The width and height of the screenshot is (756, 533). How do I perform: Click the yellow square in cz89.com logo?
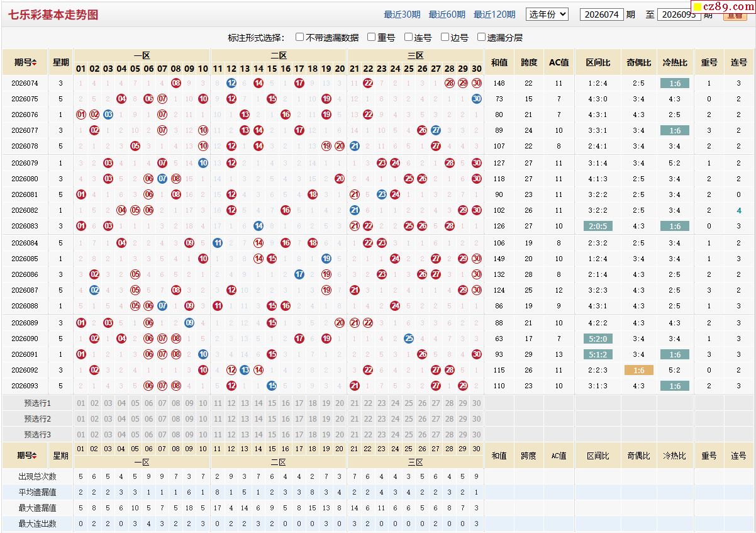pyautogui.click(x=697, y=7)
